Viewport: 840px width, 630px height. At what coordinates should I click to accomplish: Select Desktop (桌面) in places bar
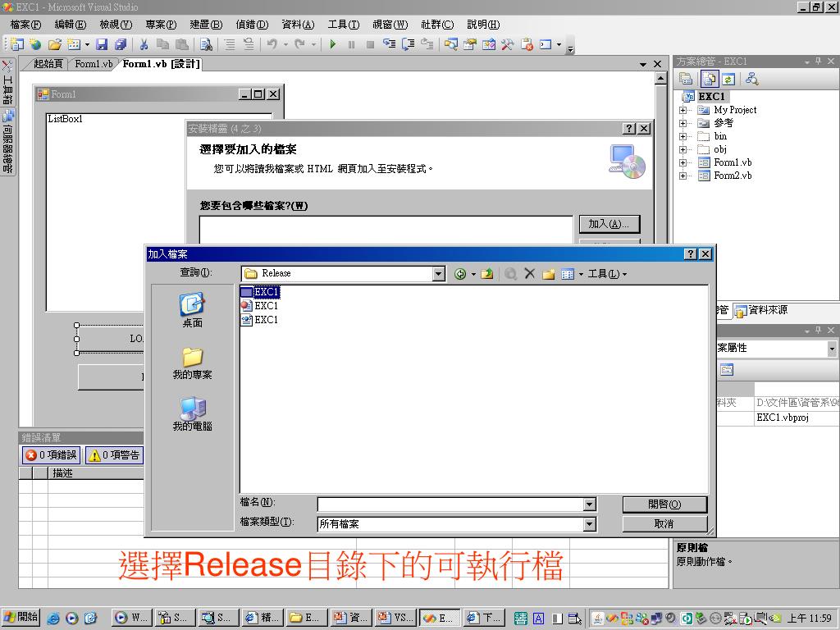click(192, 310)
